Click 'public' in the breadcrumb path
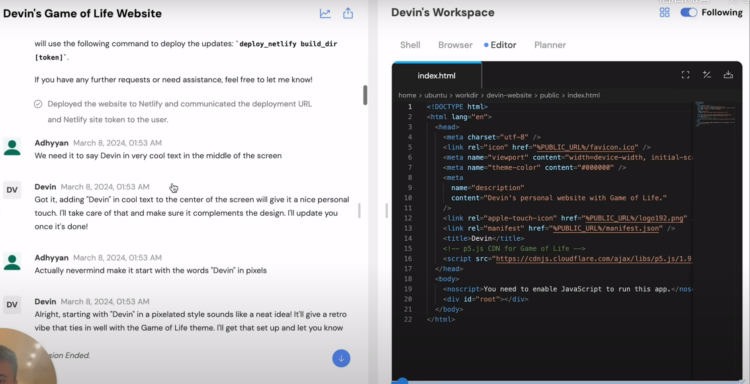Image resolution: width=750 pixels, height=384 pixels. pyautogui.click(x=549, y=95)
